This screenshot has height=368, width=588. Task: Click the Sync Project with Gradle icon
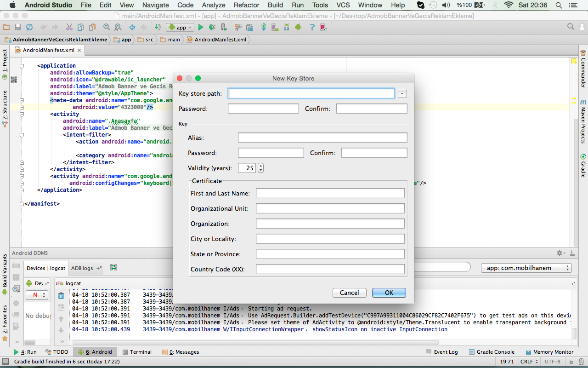click(264, 28)
